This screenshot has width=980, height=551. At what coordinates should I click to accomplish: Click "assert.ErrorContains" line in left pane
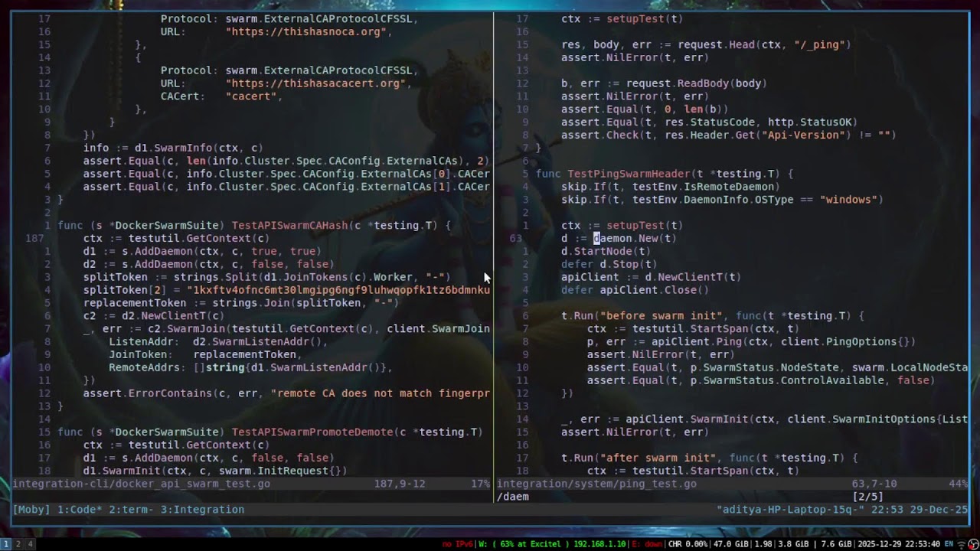(286, 393)
